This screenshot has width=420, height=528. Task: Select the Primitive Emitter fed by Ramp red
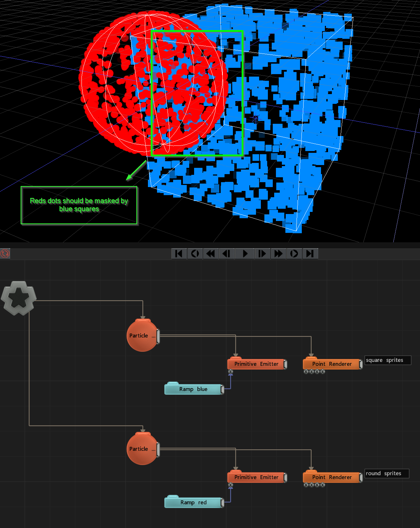pos(256,477)
